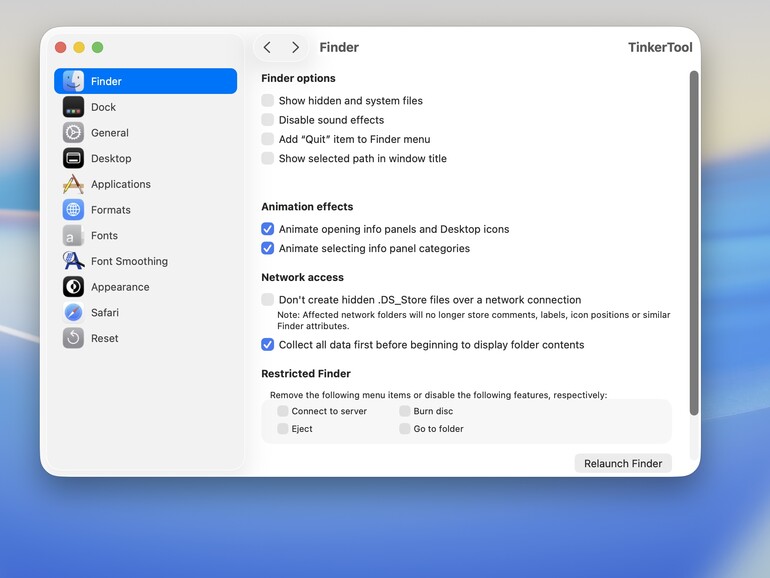
Task: Click the Network access heading
Action: [x=302, y=277]
